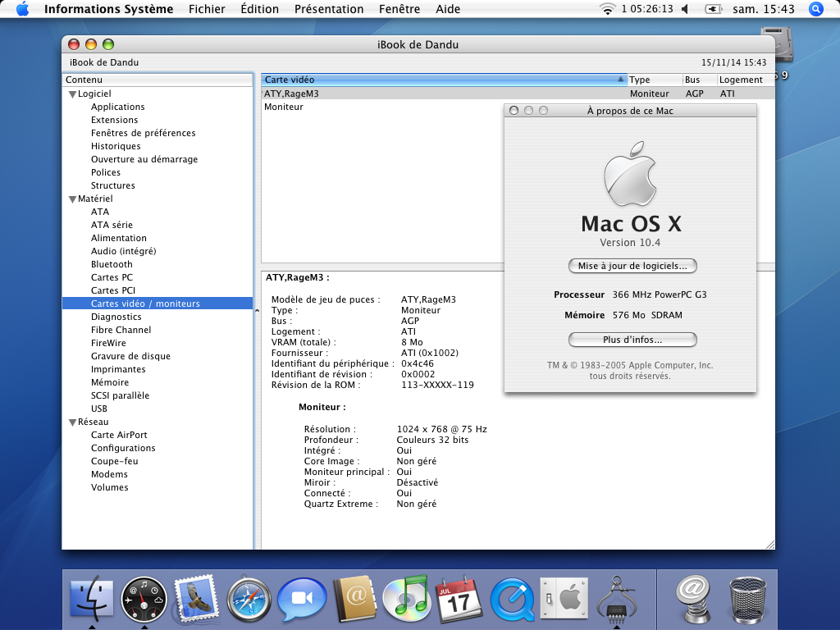
Task: Open the Fichier menu
Action: click(207, 8)
